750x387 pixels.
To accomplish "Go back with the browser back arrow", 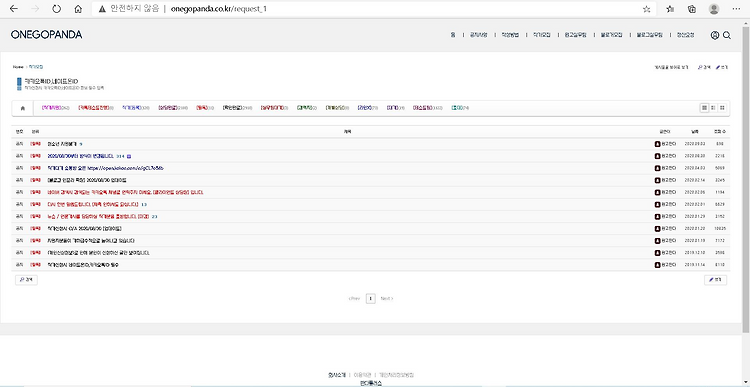I will 13,9.
